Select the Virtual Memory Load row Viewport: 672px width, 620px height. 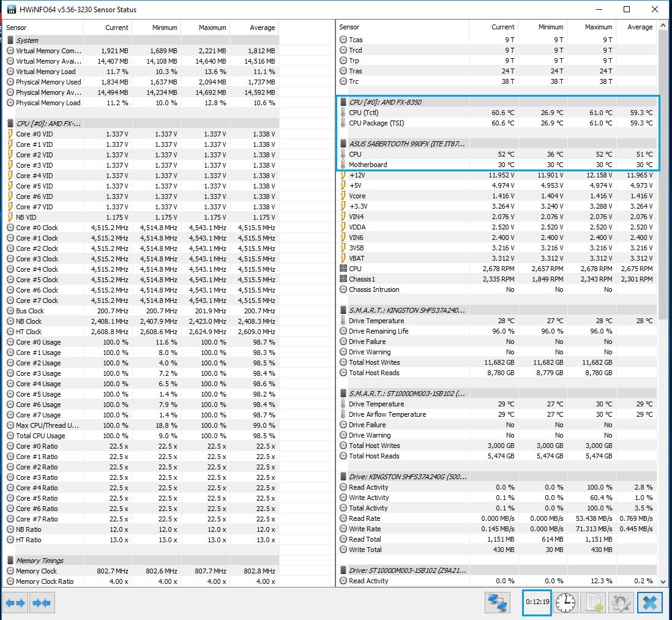click(x=143, y=72)
